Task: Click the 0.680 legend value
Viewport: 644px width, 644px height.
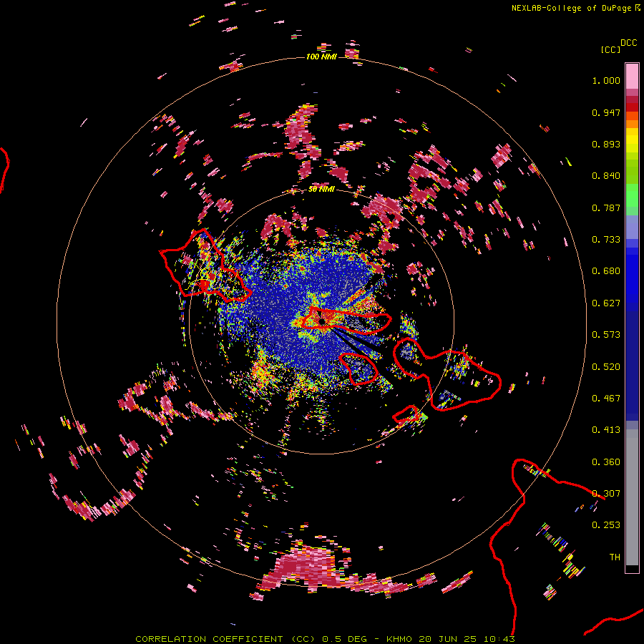Action: tap(606, 271)
